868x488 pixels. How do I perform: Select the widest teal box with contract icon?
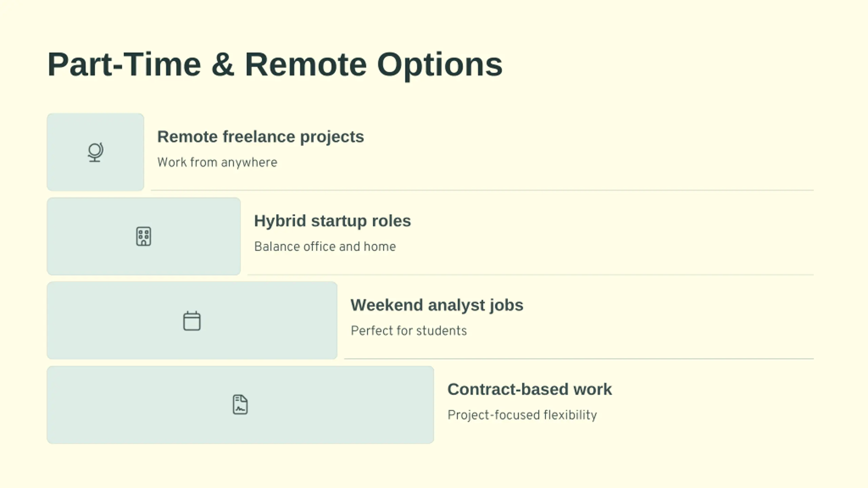click(240, 405)
